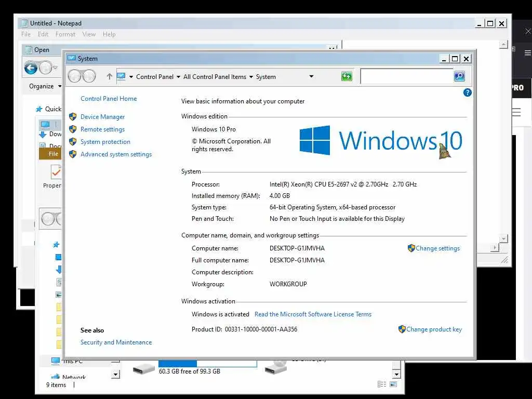This screenshot has height=399, width=532.
Task: Click the shield icon beside Advanced system settings
Action: pyautogui.click(x=73, y=154)
